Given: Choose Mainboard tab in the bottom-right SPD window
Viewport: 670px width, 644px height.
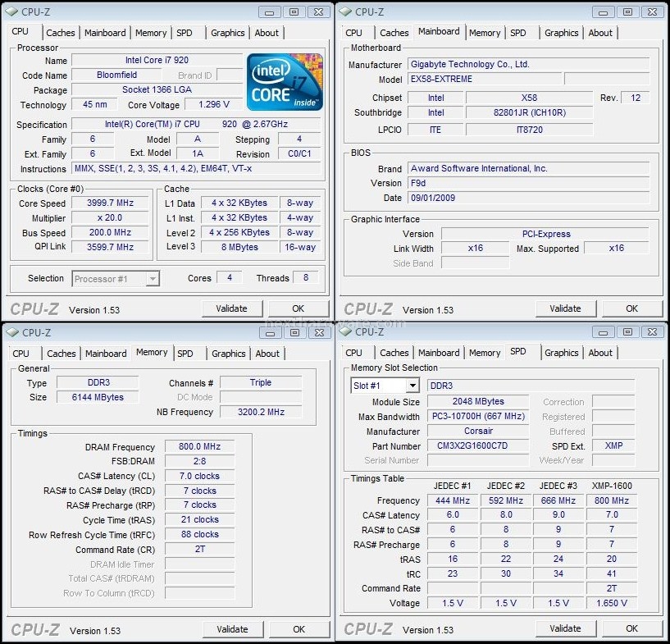Looking at the screenshot, I should click(x=439, y=353).
